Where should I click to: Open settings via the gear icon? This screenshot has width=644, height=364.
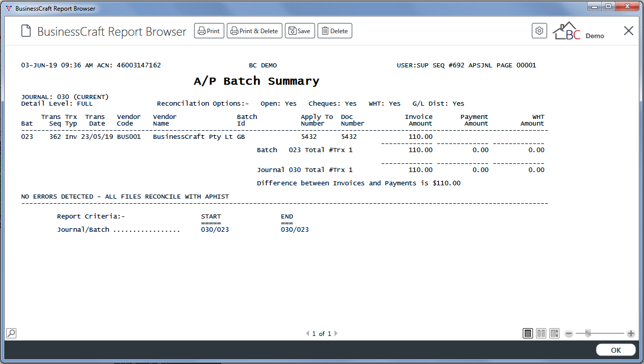coord(539,31)
